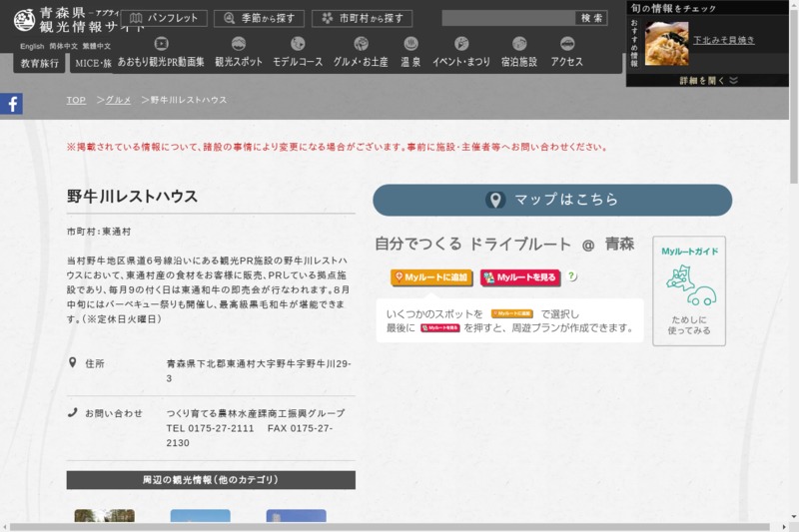Click the 観光スポット nav icon
The height and width of the screenshot is (532, 799).
point(239,44)
